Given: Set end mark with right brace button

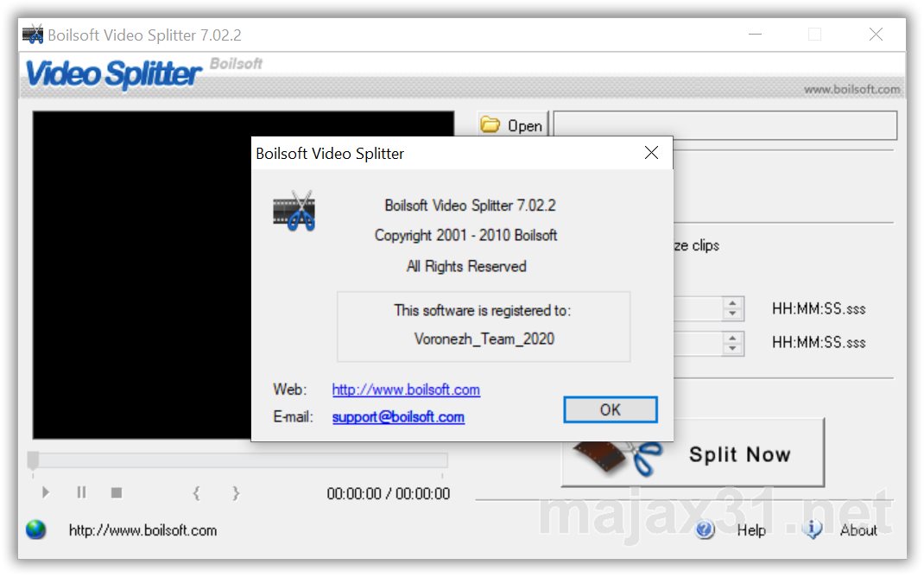Looking at the screenshot, I should pos(236,492).
